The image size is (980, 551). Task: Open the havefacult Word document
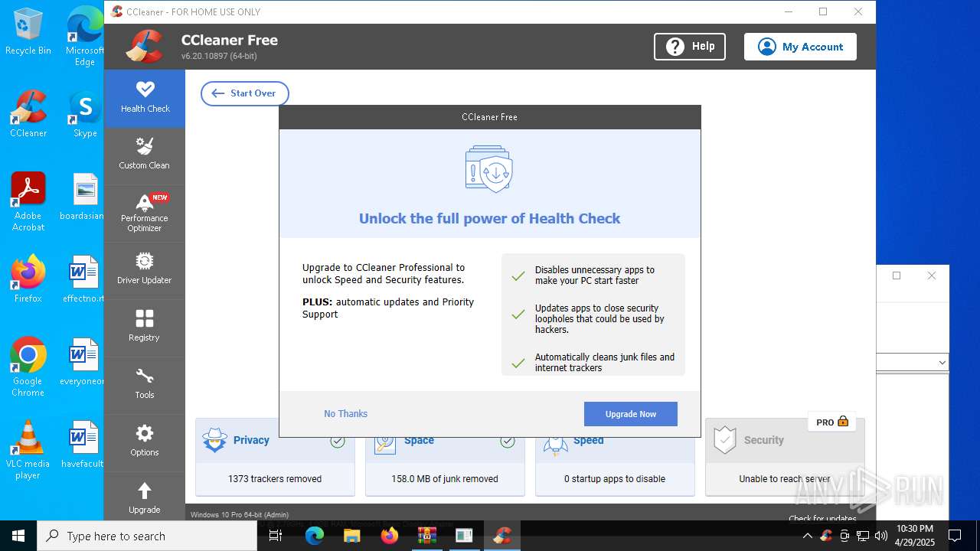[83, 445]
